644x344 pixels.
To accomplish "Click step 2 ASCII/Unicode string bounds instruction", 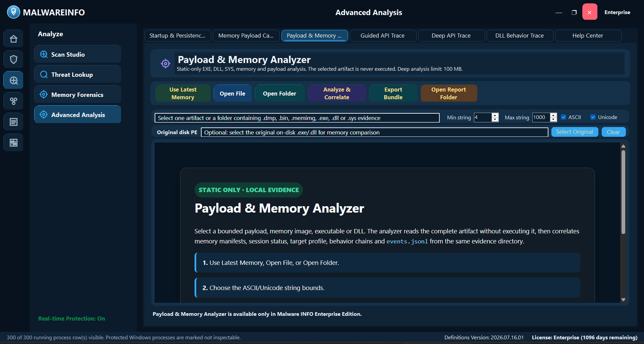I will click(387, 288).
